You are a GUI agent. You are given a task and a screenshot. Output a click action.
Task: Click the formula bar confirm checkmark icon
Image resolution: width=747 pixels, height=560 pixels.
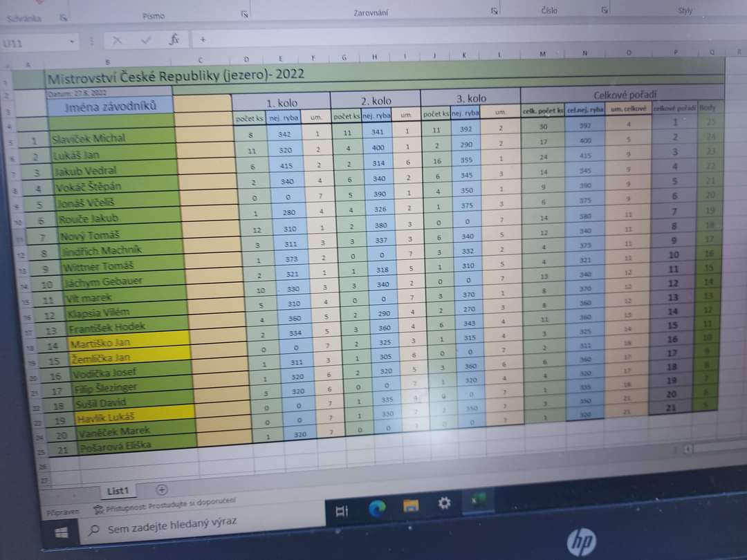pyautogui.click(x=145, y=40)
